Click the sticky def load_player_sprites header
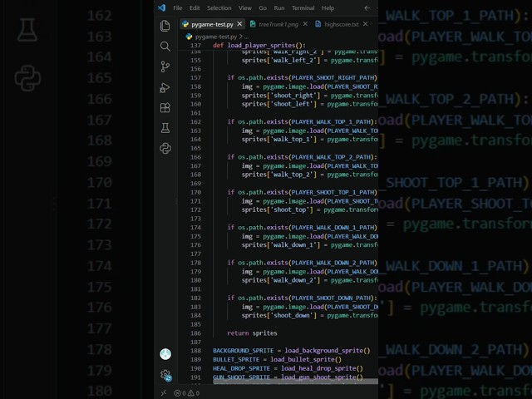This screenshot has height=399, width=532. [259, 45]
